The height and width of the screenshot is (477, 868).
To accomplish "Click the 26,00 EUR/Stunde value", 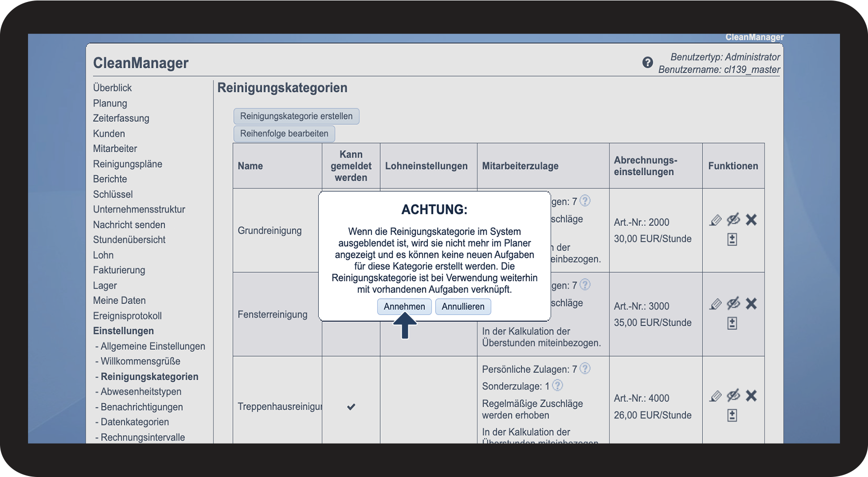I will tap(653, 415).
